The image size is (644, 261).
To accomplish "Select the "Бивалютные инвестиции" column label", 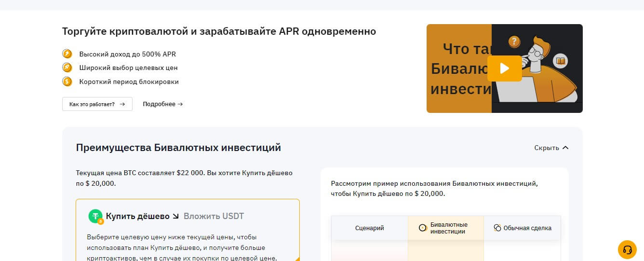I will click(x=449, y=228).
